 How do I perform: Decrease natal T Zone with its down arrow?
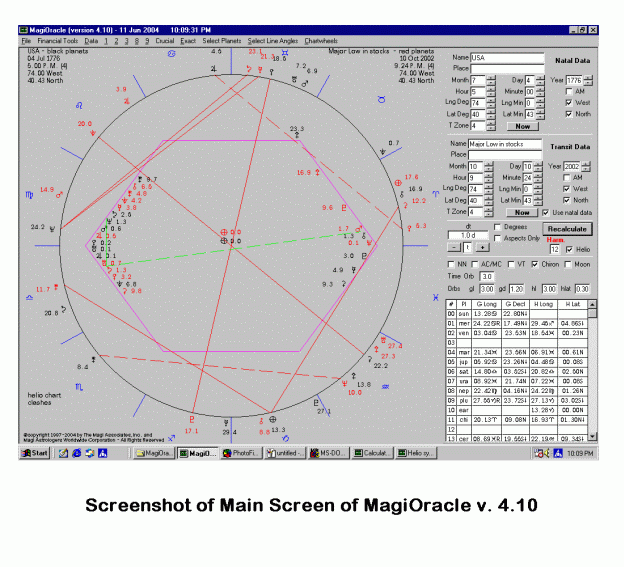click(491, 129)
